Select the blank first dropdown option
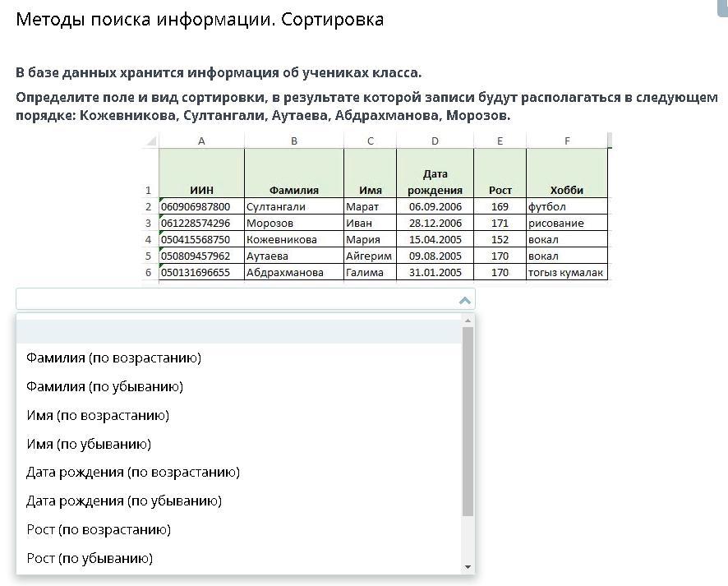The height and width of the screenshot is (586, 728). [x=239, y=330]
